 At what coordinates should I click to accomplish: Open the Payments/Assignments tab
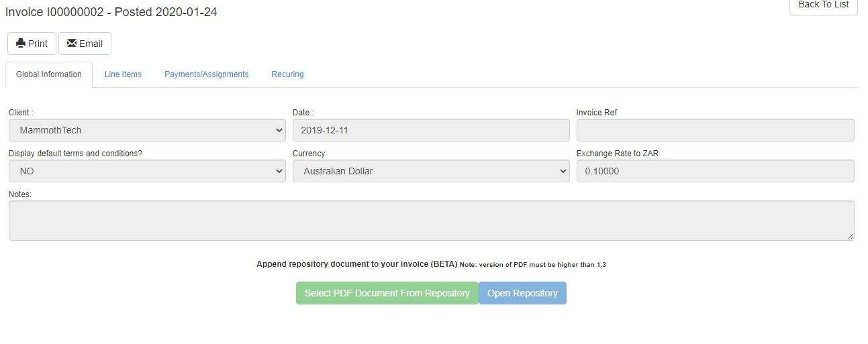point(206,74)
